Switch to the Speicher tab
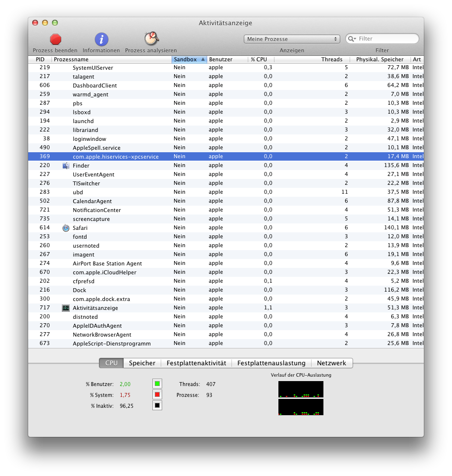 (x=142, y=363)
